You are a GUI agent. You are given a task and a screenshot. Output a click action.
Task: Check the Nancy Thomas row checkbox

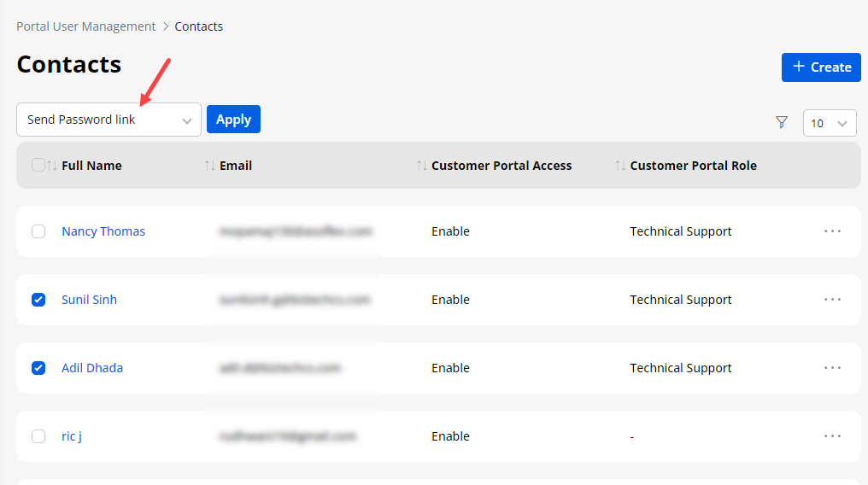click(38, 231)
